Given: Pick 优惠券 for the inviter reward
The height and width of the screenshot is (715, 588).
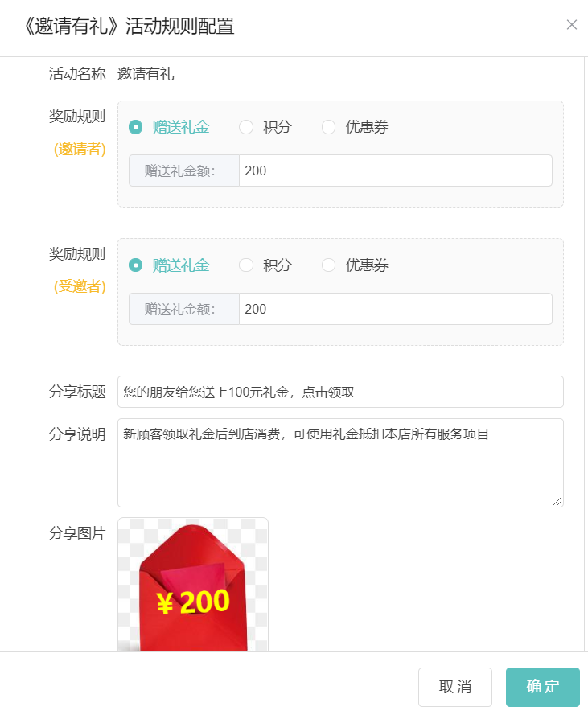Looking at the screenshot, I should tap(328, 127).
